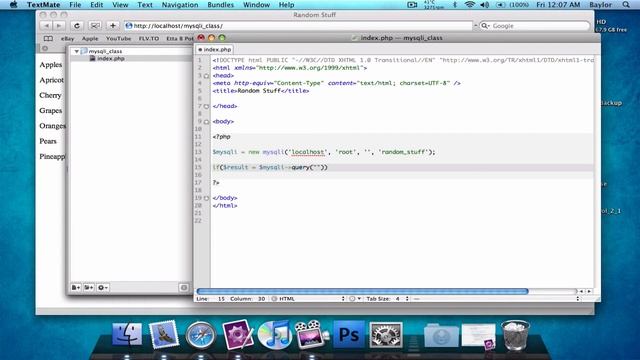Go forward in the Safari window
Viewport: 640px width, 360px height.
[x=59, y=26]
